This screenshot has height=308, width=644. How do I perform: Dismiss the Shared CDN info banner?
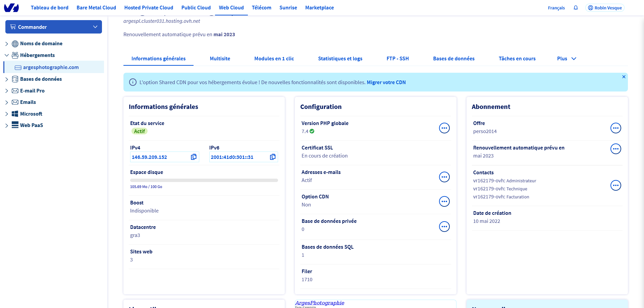[x=624, y=77]
